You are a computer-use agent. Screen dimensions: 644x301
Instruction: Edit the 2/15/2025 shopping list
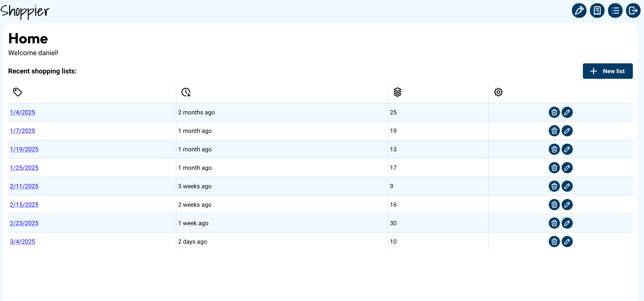pos(567,205)
